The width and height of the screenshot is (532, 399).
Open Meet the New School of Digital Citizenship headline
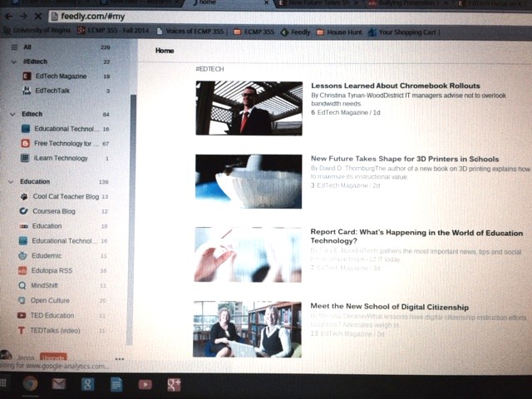tap(390, 307)
